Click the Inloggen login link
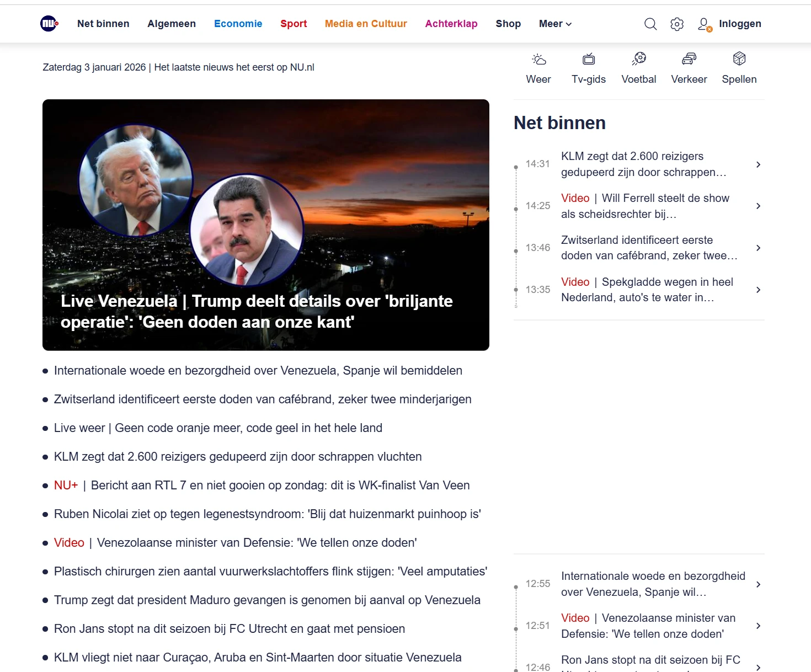811x672 pixels. [x=740, y=24]
